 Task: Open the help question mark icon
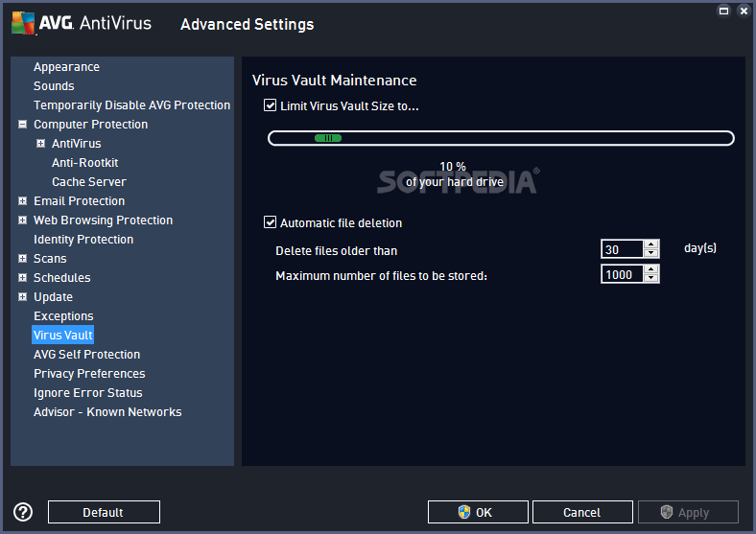coord(23,512)
